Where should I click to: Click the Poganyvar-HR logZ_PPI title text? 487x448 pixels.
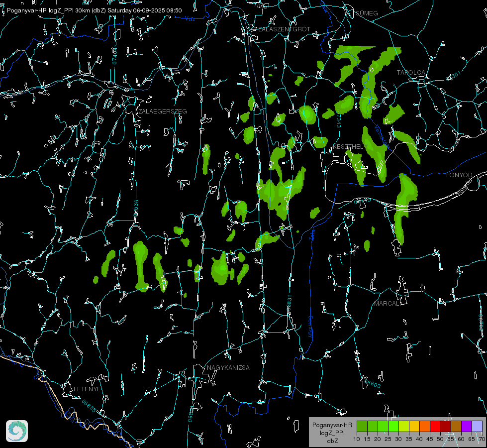95,10
